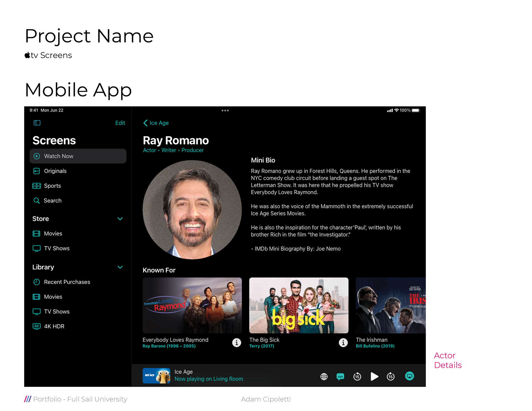Skip back 15 seconds
The image size is (532, 411).
[357, 376]
